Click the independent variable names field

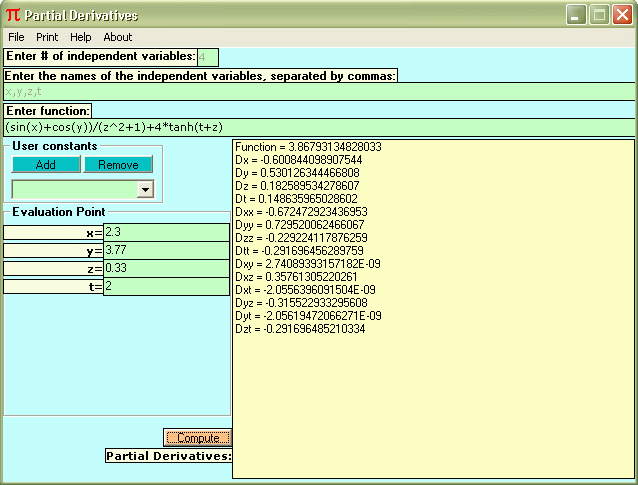point(318,92)
